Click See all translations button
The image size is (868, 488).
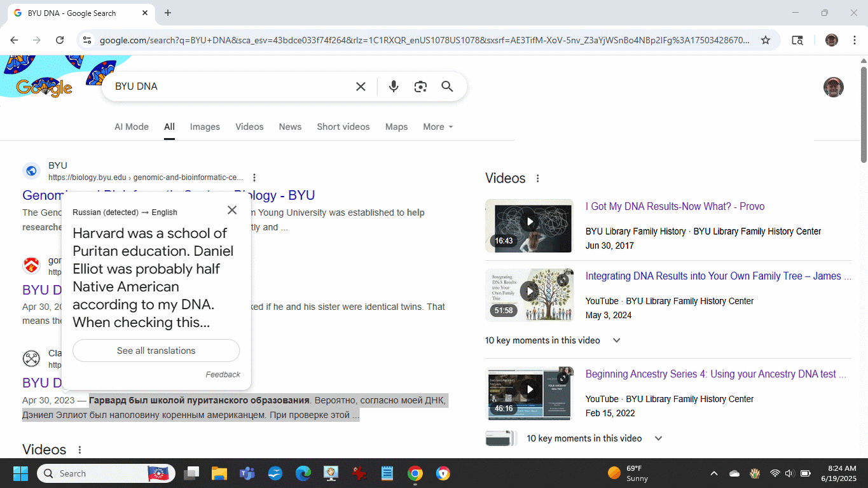click(156, 351)
